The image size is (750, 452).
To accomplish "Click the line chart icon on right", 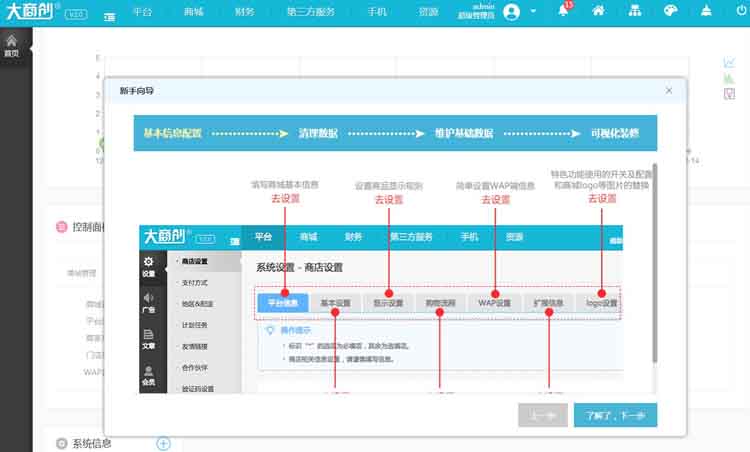I will pos(729,63).
